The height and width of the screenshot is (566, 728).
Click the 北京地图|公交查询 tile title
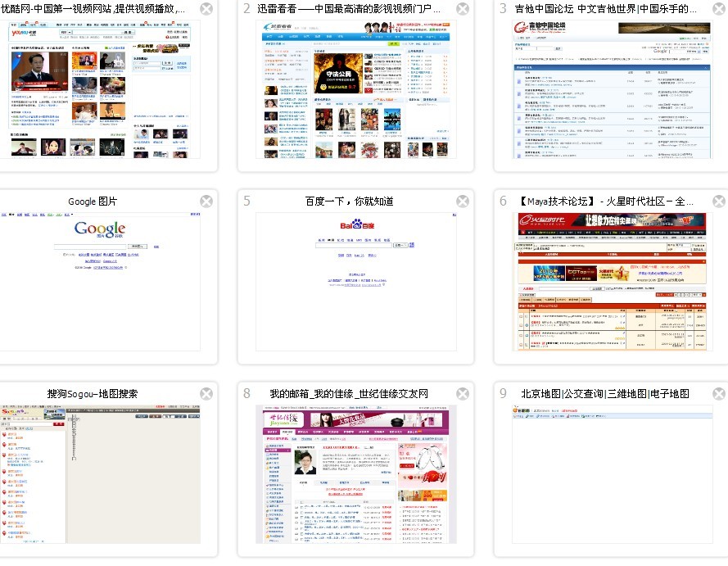tap(605, 394)
